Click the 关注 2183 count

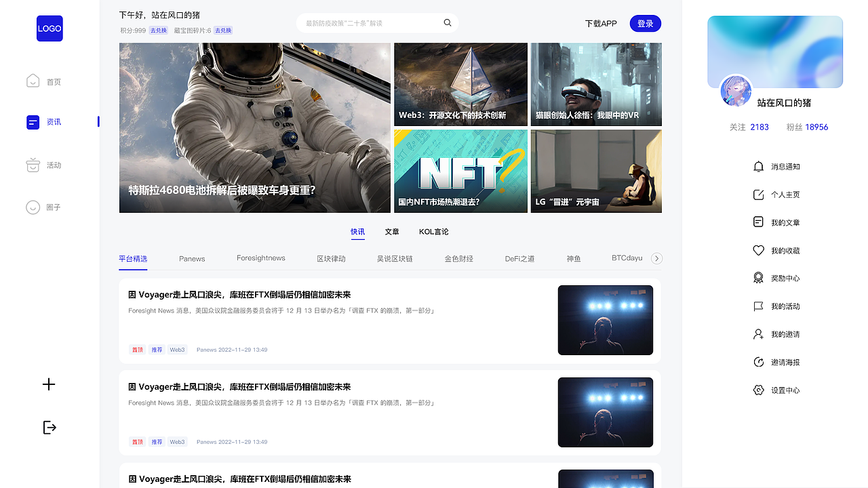(x=749, y=127)
